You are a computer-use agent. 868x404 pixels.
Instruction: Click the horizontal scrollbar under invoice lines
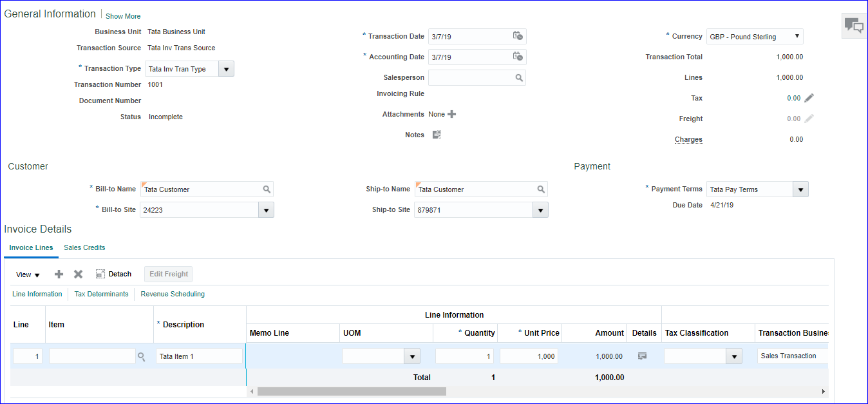351,391
